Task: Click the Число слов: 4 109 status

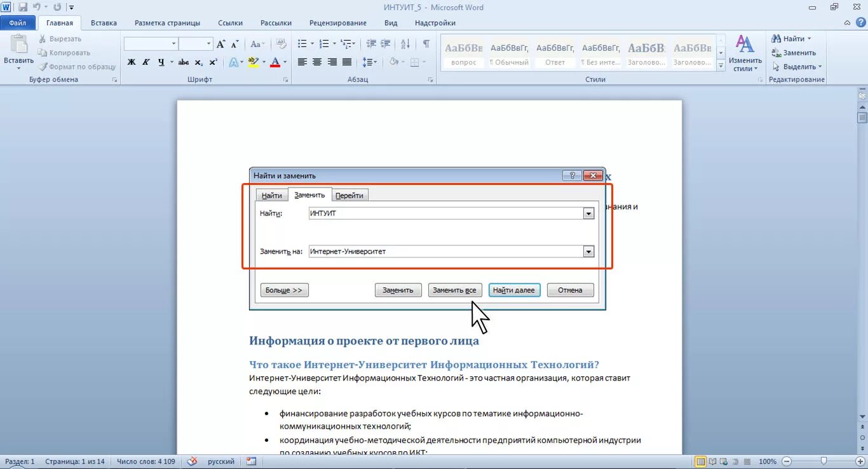Action: pos(146,461)
